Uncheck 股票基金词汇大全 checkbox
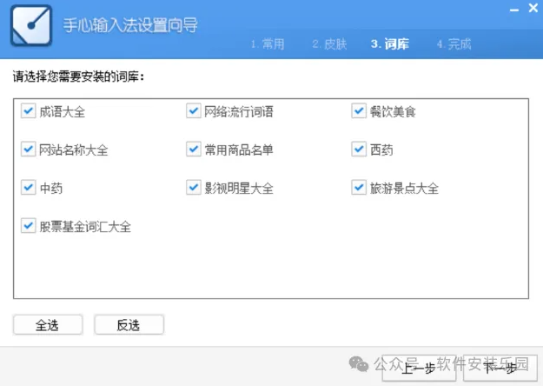The width and height of the screenshot is (543, 392). pos(29,226)
